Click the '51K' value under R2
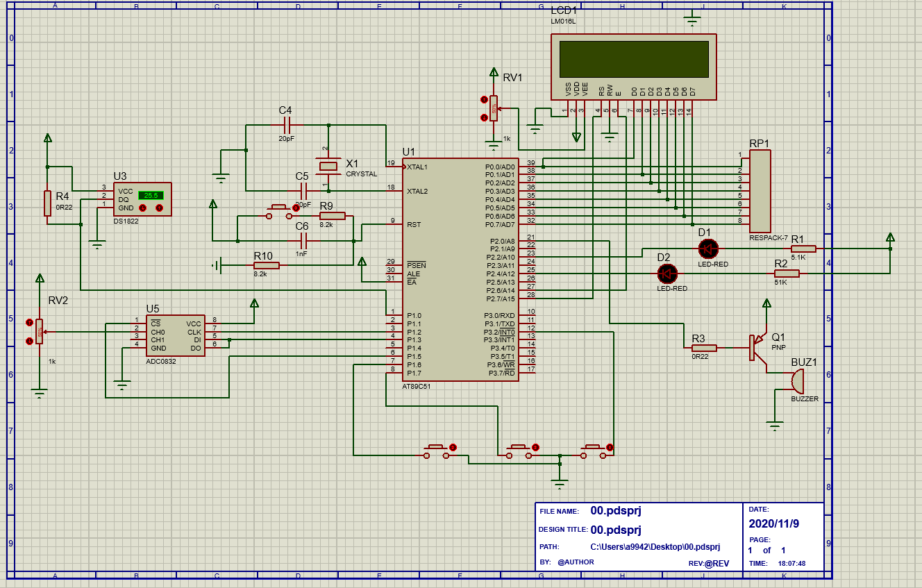This screenshot has width=922, height=588. click(x=781, y=283)
